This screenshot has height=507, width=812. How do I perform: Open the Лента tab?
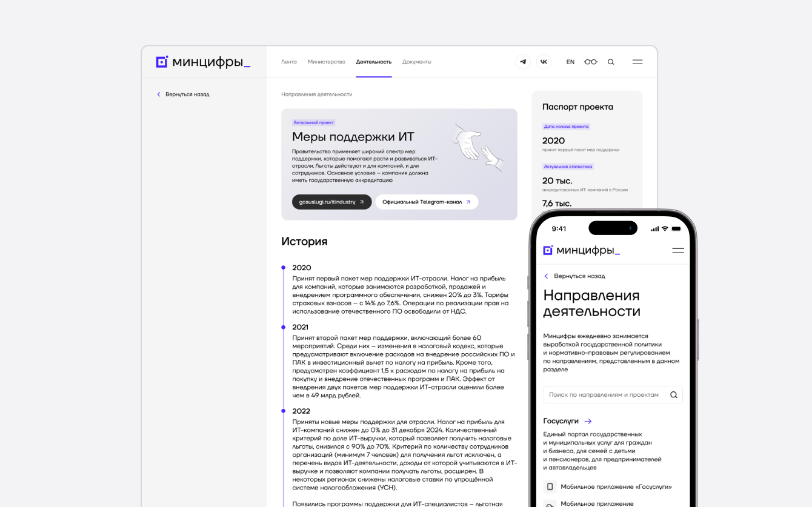click(x=289, y=62)
